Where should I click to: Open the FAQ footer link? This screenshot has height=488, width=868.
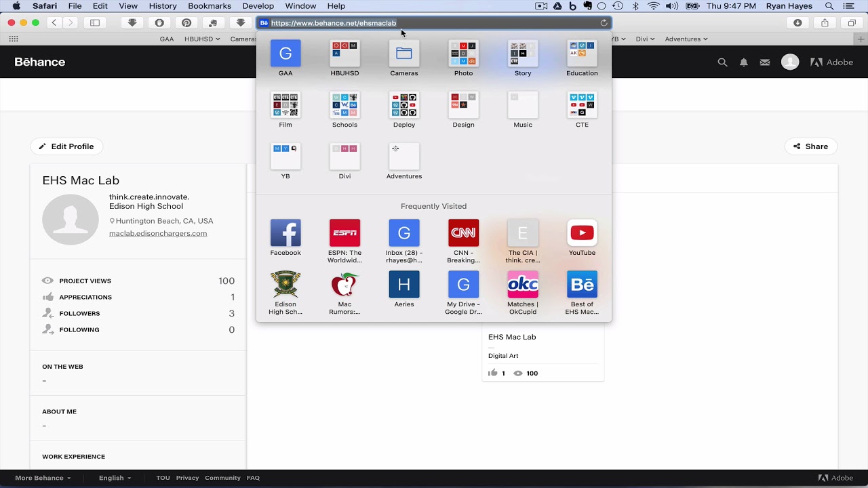tap(253, 478)
